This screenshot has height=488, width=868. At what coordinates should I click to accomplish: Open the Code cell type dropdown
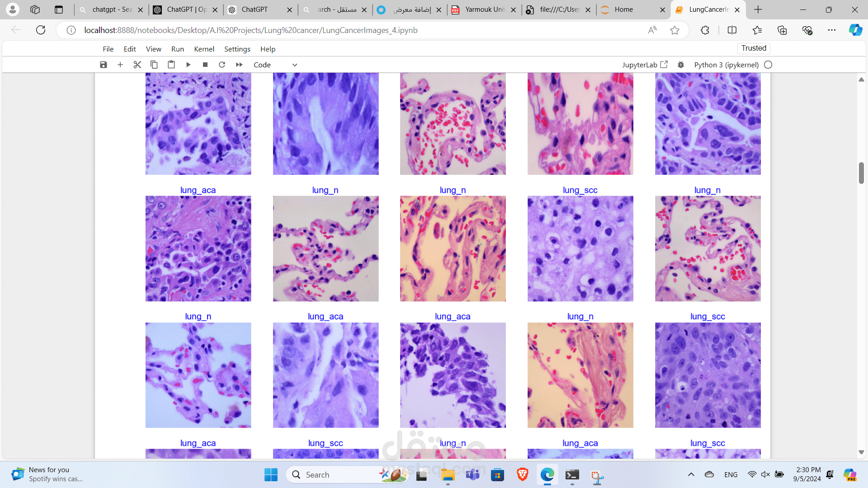click(x=275, y=65)
